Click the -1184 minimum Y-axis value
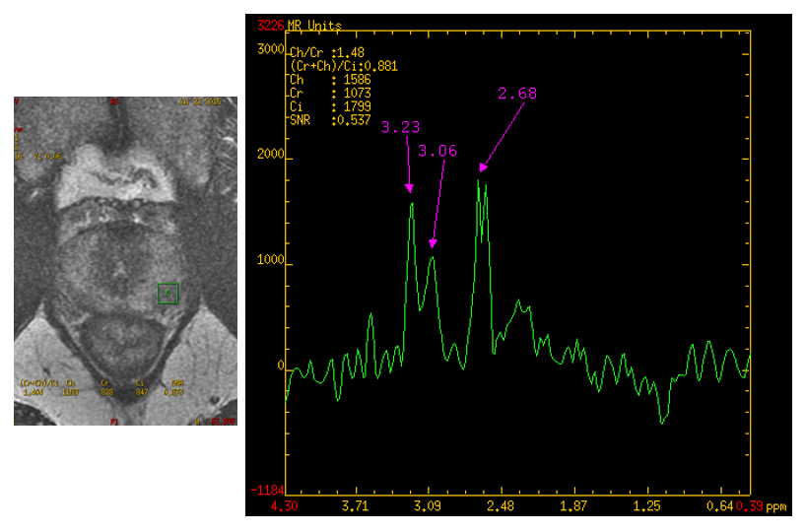Image resolution: width=806 pixels, height=532 pixels. [x=267, y=491]
